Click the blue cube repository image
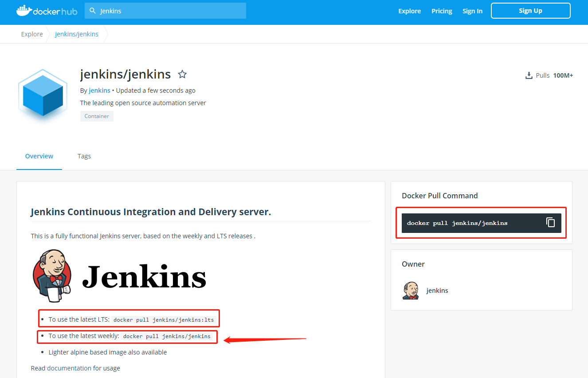This screenshot has width=588, height=378. 43,96
